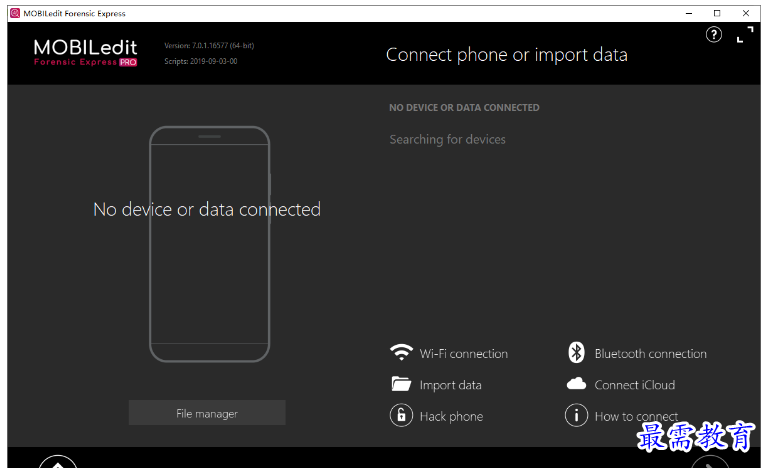Click the 'Scripts: 2019-09-03-00' text
Image resolution: width=761 pixels, height=468 pixels.
click(201, 61)
